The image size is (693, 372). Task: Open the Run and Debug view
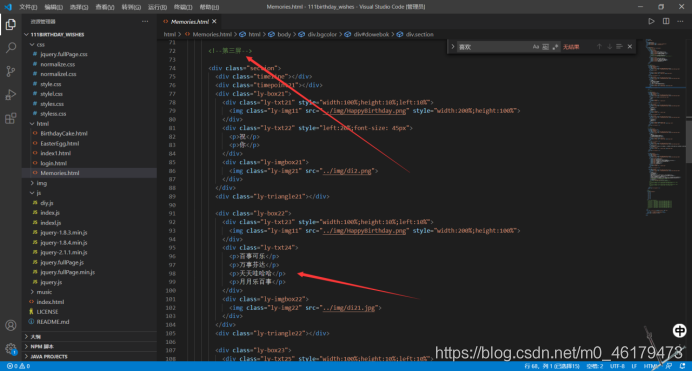11,95
